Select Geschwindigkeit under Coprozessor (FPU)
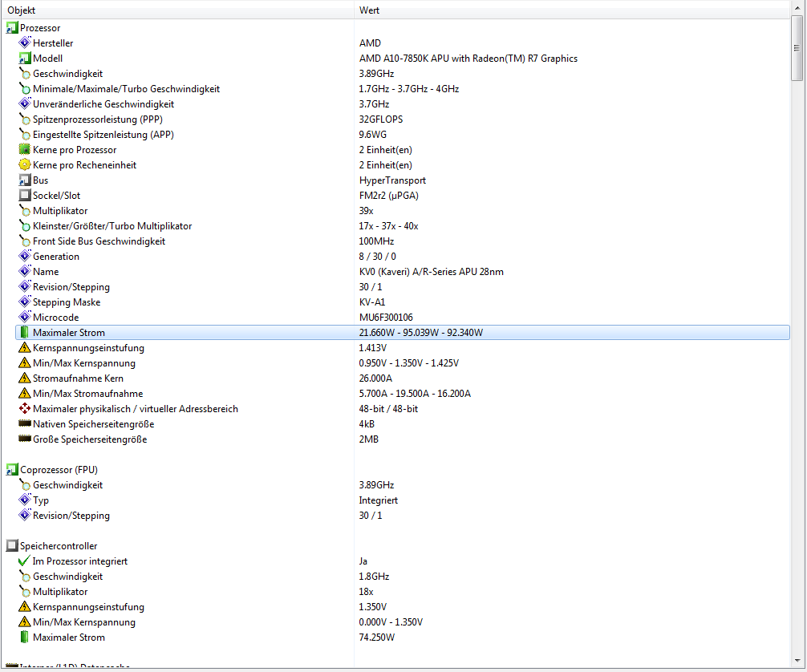 tap(403, 484)
